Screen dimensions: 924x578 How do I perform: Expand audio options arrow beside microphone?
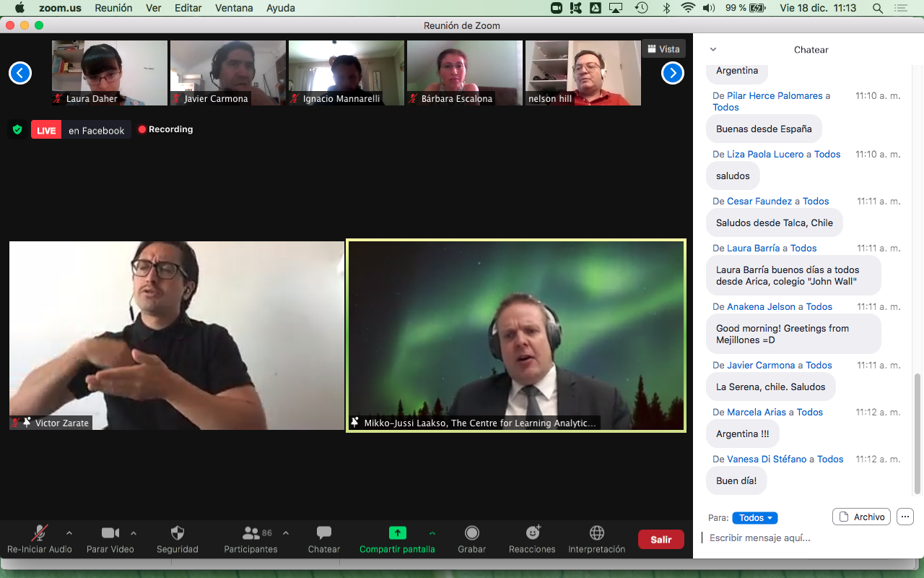tap(69, 533)
